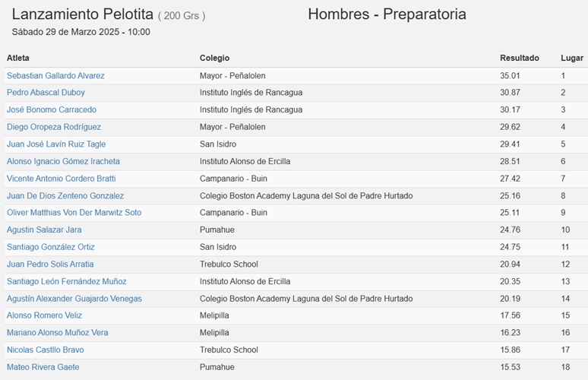Select Oliver Matthias Von Der Marwitz Soto
Screen dimensions: 588x380
[x=74, y=213]
